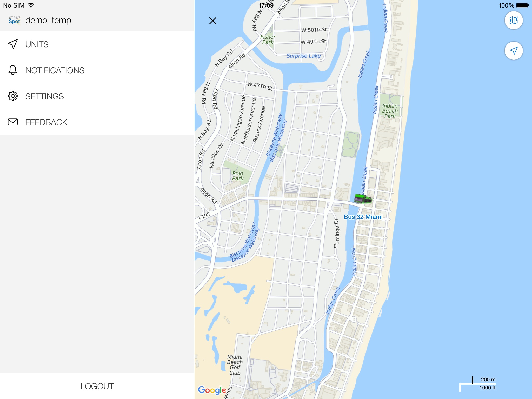This screenshot has width=532, height=399.
Task: Click the demo_temp account name
Action: 48,20
